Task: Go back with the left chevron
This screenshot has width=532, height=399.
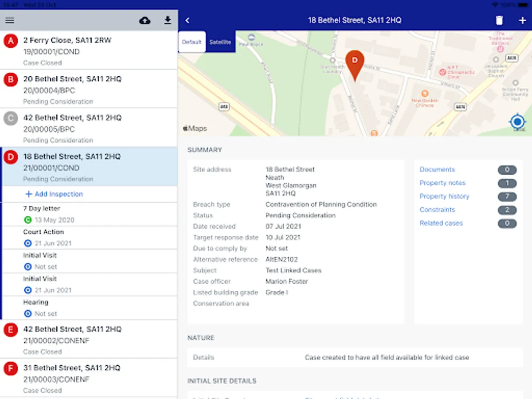Action: 188,20
